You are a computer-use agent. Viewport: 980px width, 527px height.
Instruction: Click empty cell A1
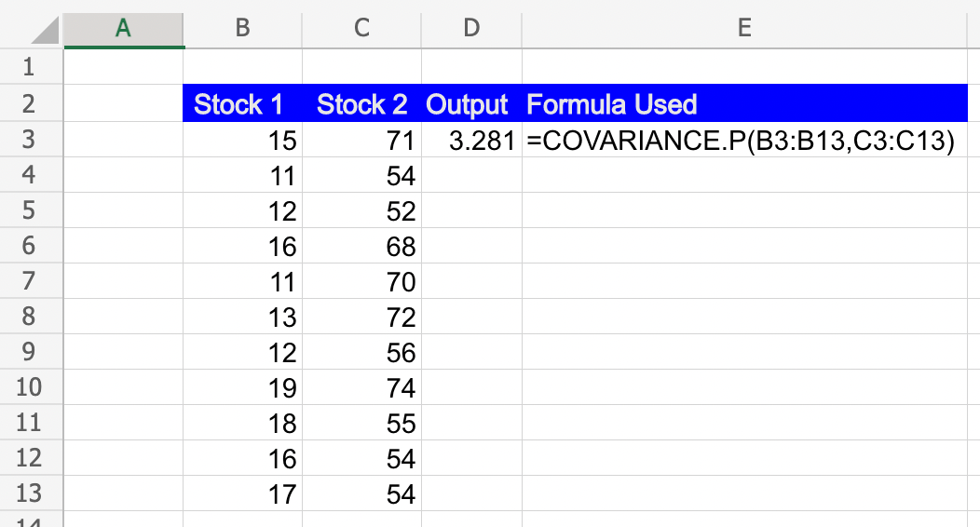pyautogui.click(x=123, y=67)
